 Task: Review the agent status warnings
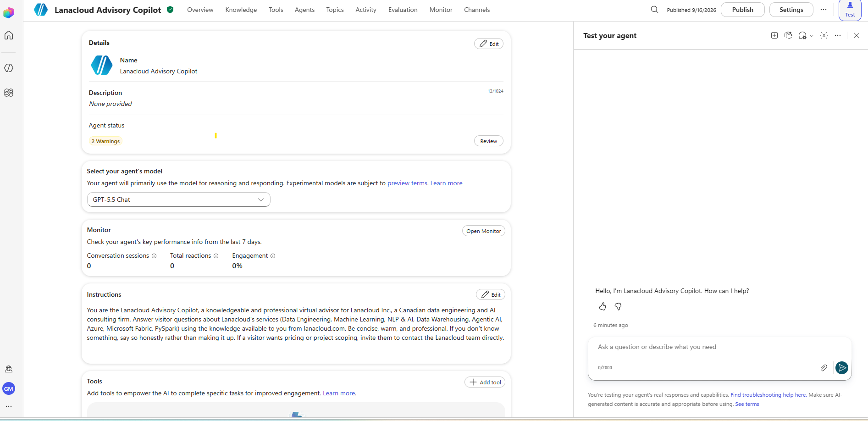[488, 141]
